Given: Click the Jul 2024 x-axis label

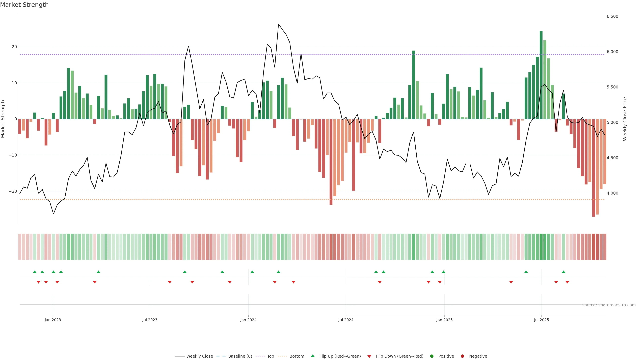Looking at the screenshot, I should coord(346,320).
